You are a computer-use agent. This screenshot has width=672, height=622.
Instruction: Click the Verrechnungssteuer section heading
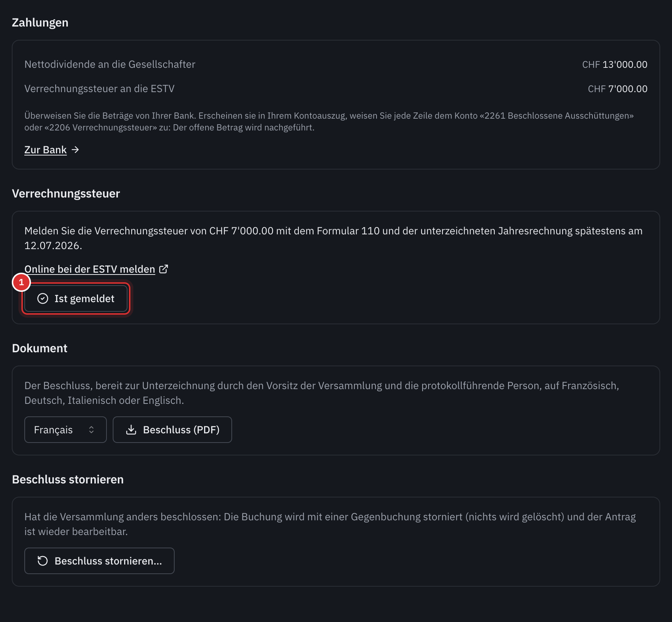tap(66, 193)
